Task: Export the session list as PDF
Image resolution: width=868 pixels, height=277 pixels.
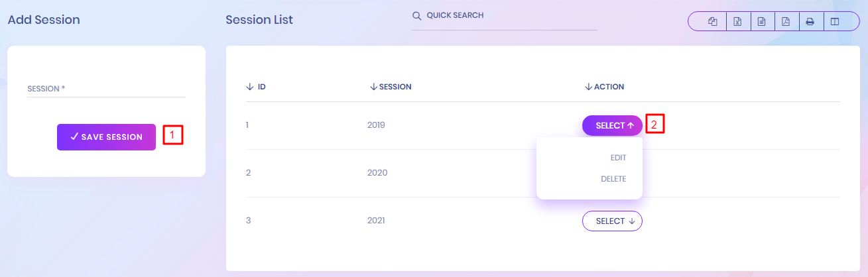Action: point(785,21)
